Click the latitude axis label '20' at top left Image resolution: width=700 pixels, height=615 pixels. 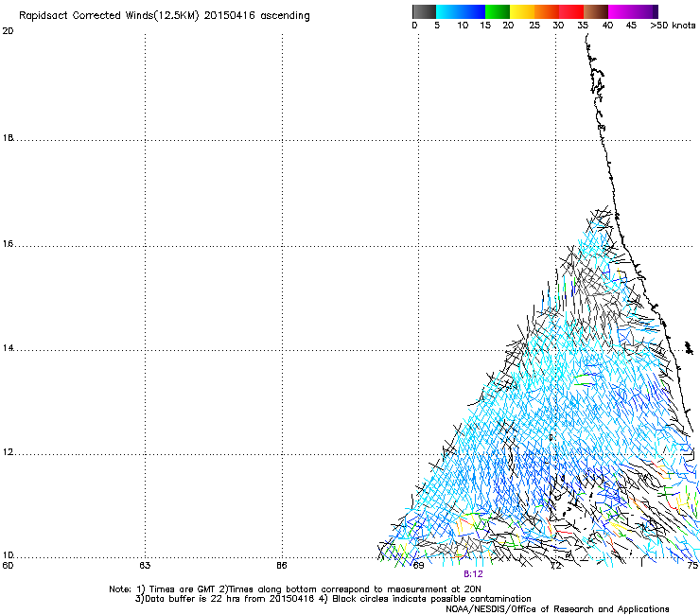(8, 31)
